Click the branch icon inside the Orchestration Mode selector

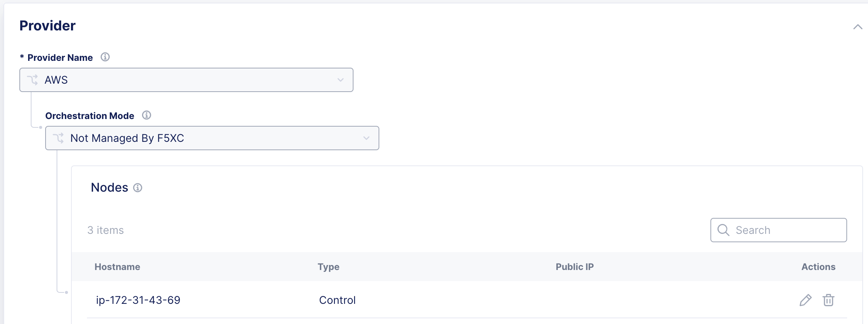(x=59, y=138)
